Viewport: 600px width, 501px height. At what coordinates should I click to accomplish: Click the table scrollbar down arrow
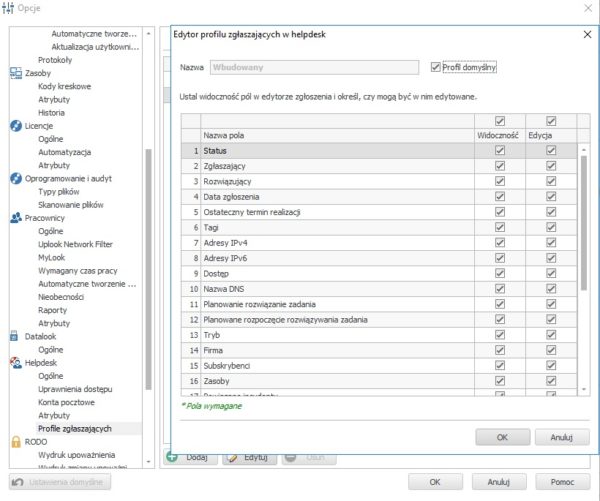click(584, 389)
